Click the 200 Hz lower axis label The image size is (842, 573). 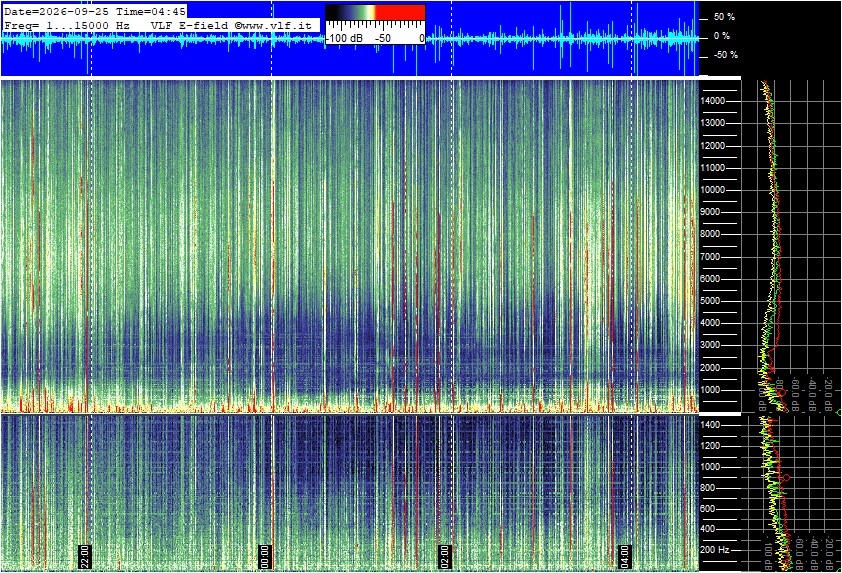(715, 550)
